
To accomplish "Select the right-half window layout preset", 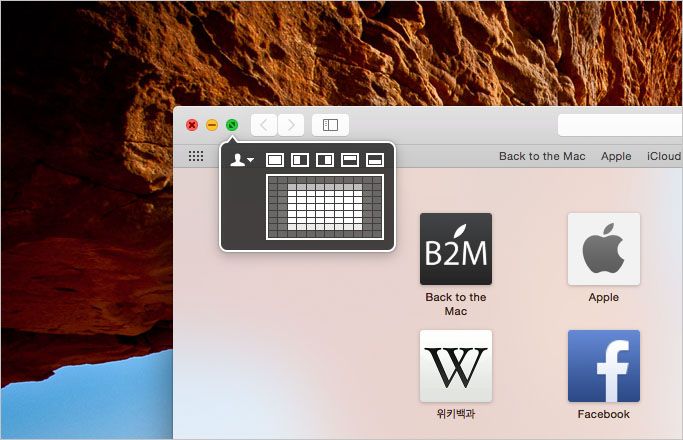I will coord(325,160).
